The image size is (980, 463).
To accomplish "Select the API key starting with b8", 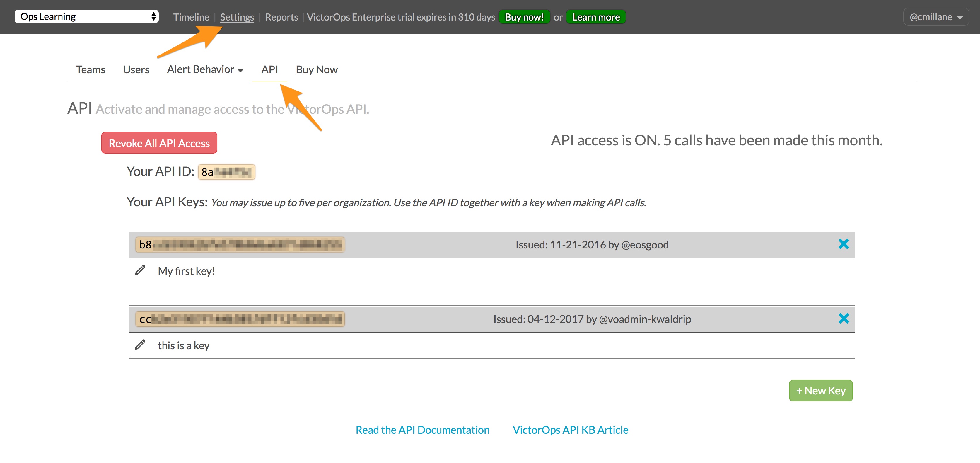I will point(240,244).
